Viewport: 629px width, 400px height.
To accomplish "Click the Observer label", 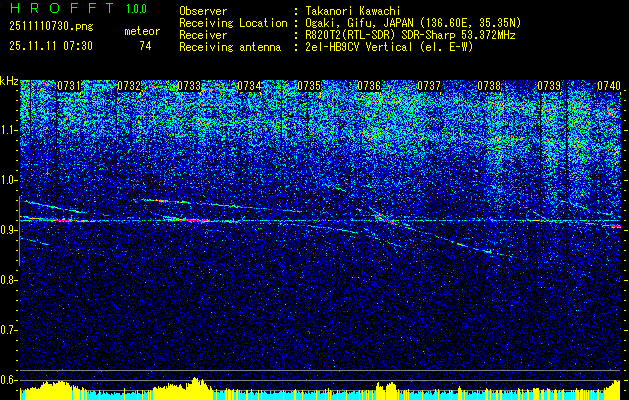I will (203, 11).
